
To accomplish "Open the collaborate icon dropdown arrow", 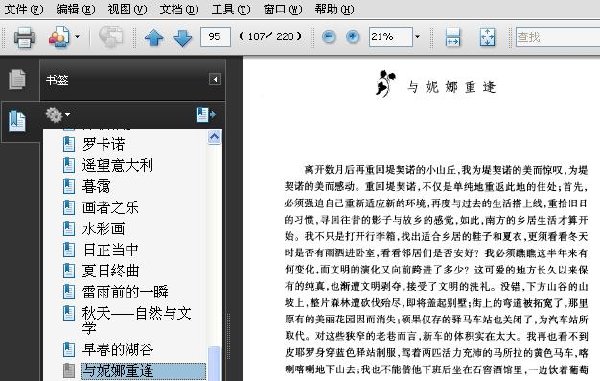I will 77,37.
